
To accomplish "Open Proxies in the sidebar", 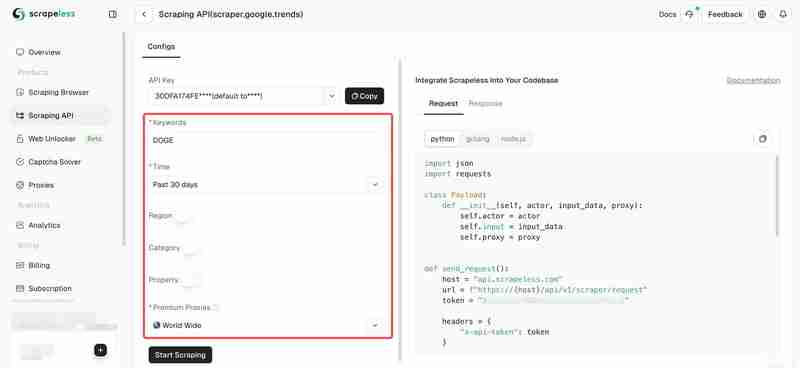I will tap(41, 185).
